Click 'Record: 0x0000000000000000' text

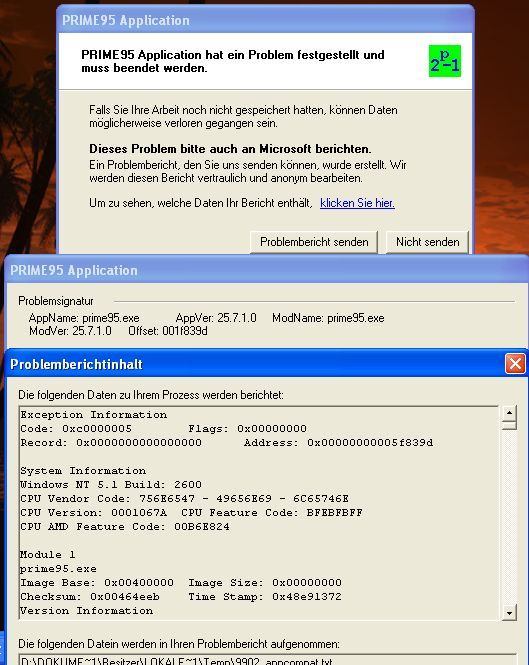coord(111,443)
